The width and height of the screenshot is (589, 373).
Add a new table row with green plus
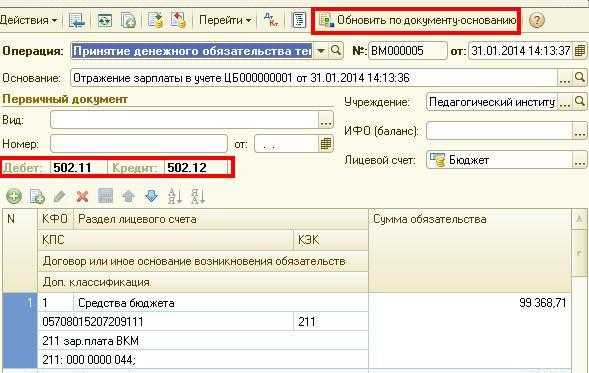pos(14,196)
